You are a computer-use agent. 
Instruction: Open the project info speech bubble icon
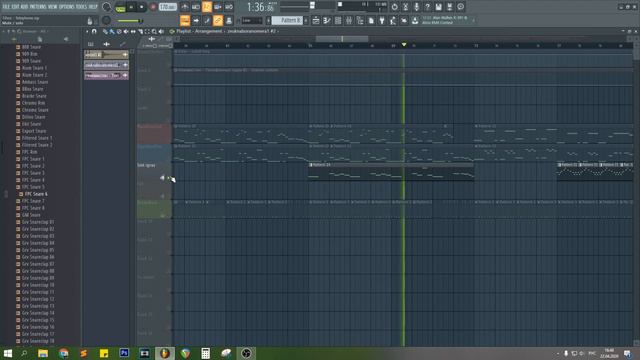[x=460, y=7]
